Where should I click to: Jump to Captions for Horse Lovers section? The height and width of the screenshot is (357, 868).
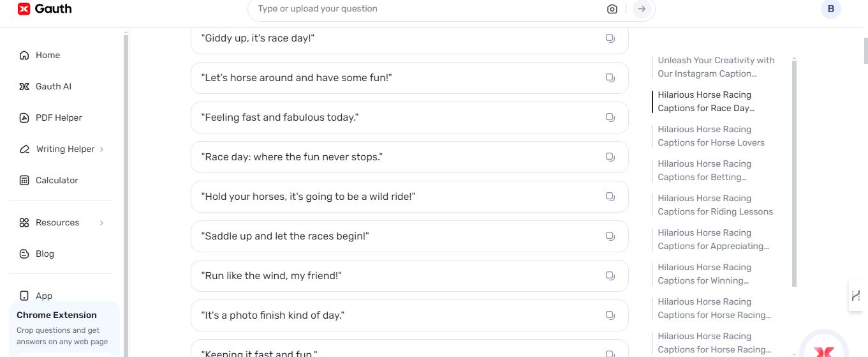(710, 136)
